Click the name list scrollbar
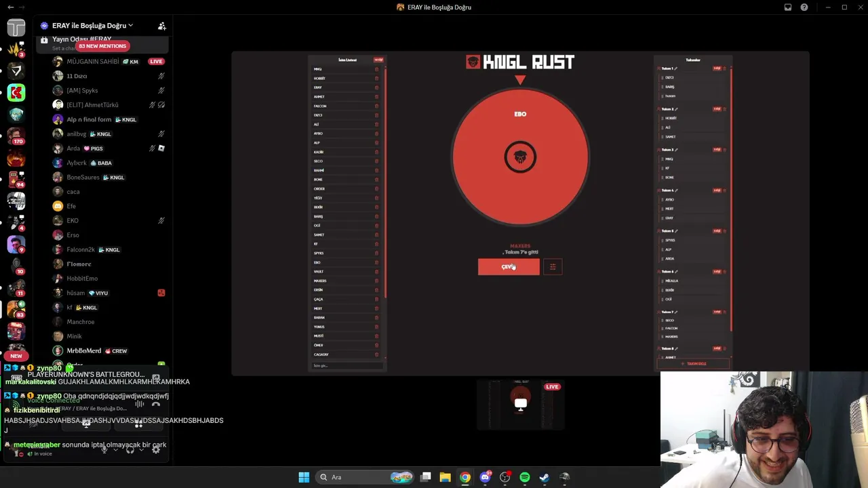The image size is (868, 488). coord(385,183)
